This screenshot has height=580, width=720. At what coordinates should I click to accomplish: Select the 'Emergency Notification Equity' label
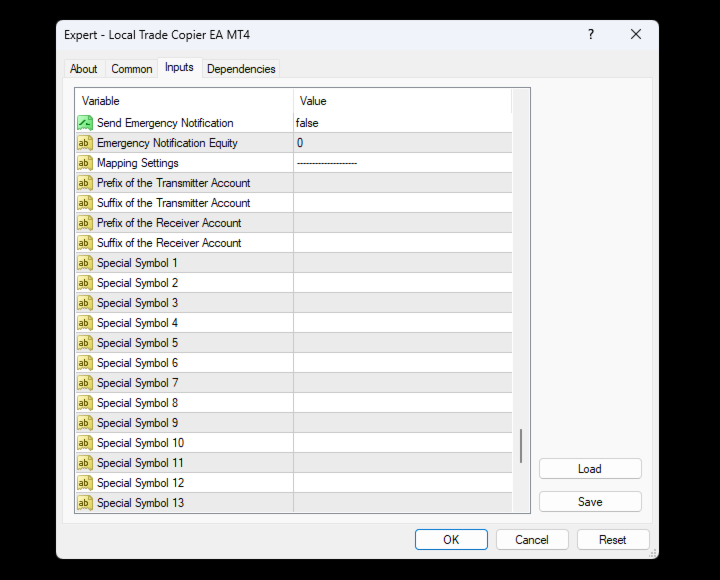pyautogui.click(x=167, y=143)
